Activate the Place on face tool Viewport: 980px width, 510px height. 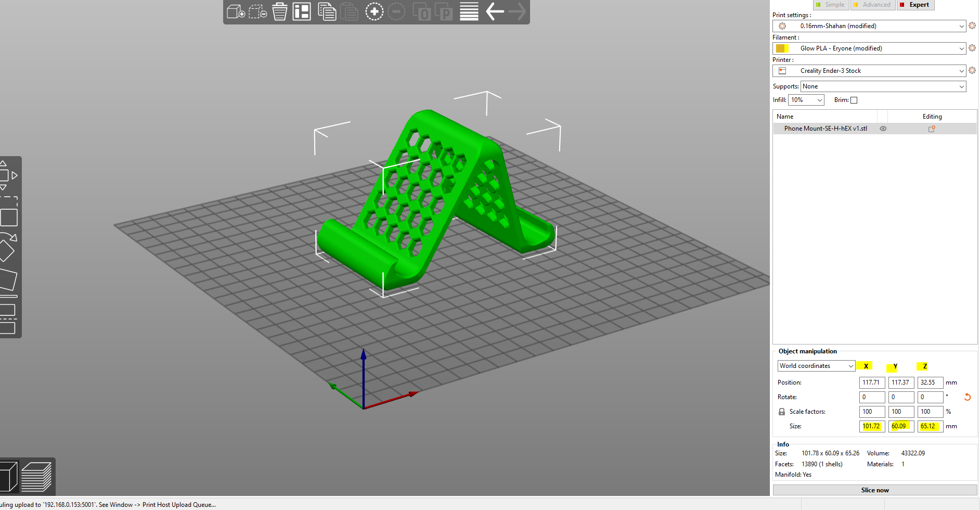(x=8, y=279)
